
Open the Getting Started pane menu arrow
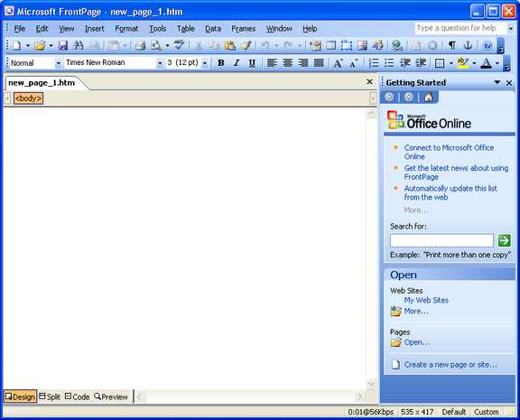tap(497, 82)
